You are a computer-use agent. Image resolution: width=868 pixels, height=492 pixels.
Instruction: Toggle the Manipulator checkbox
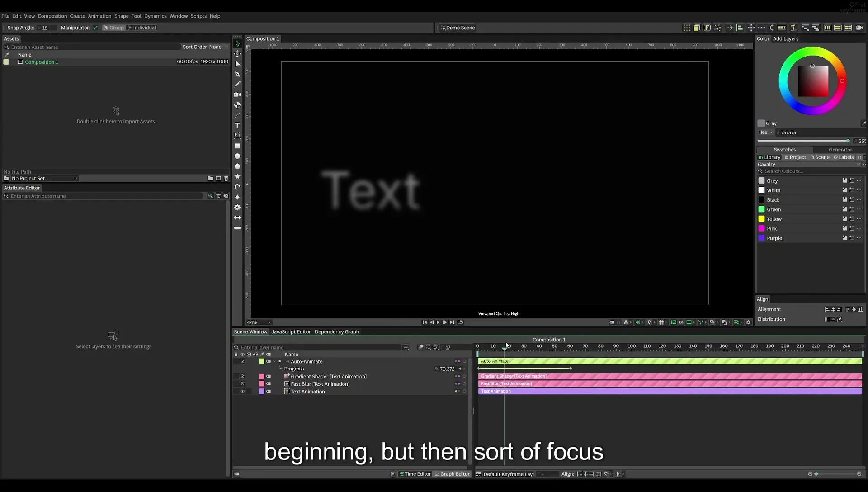[95, 28]
